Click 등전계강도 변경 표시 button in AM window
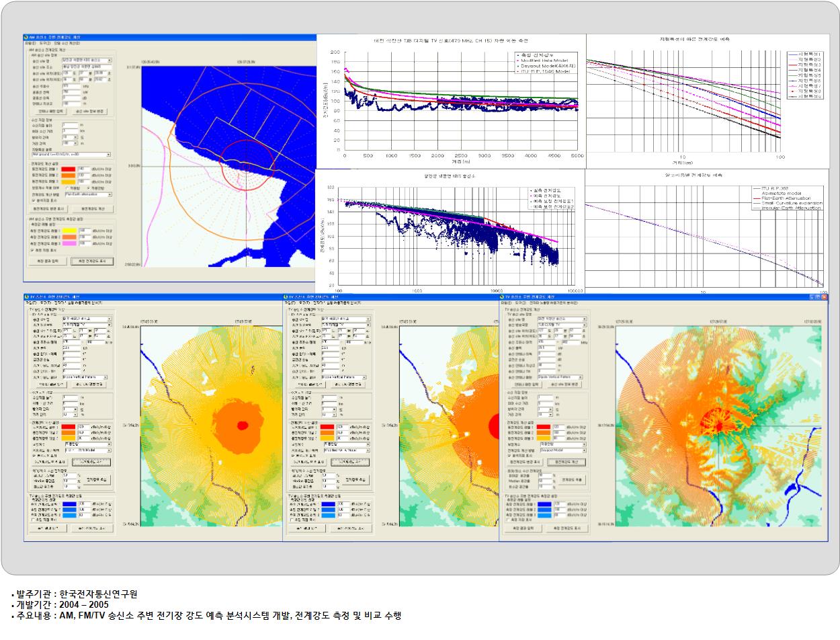Screen dimensions: 840x640 pyautogui.click(x=48, y=208)
